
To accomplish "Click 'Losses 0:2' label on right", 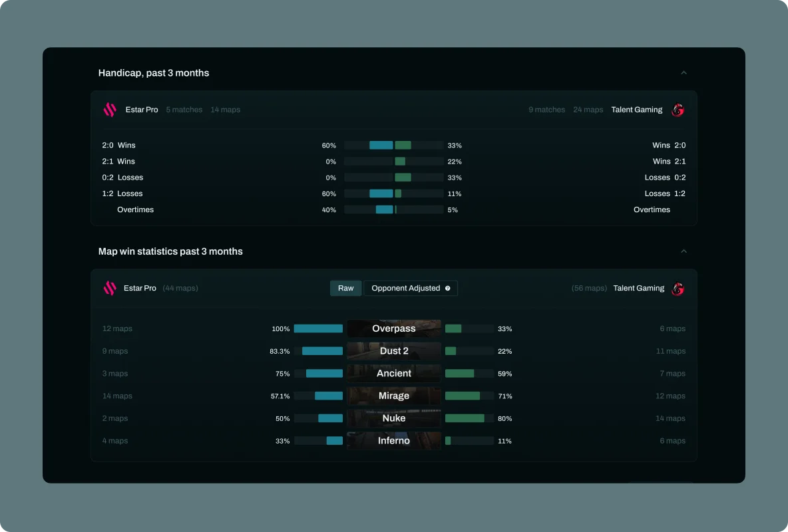I will [x=666, y=178].
